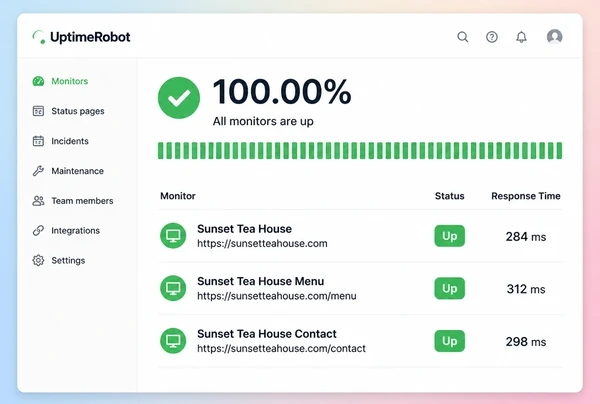Open the https://sunsetteahouse.com link
The image size is (600, 404).
pos(262,244)
